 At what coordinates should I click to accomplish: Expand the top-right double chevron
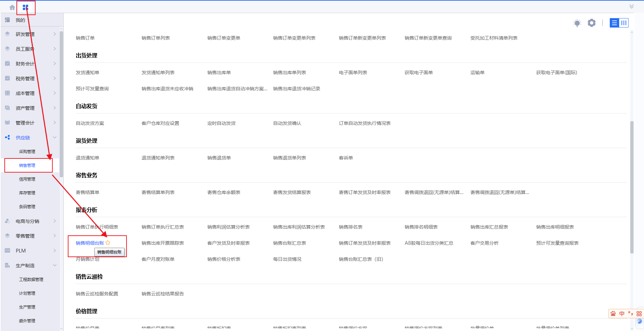631,6
